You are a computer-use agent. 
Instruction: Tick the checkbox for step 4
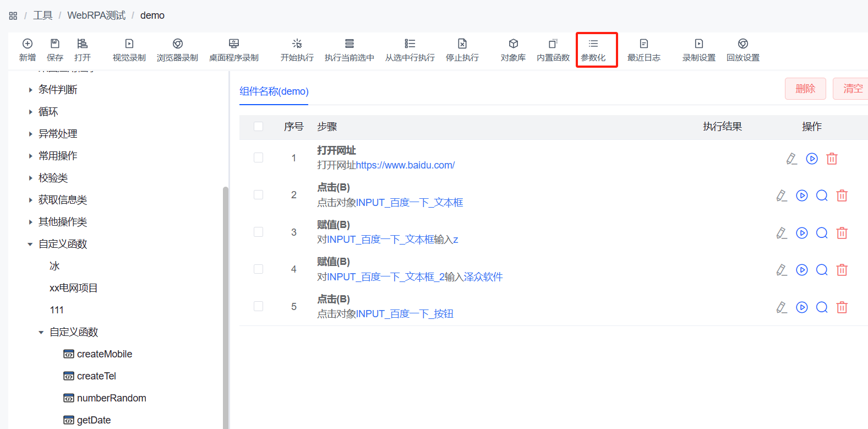[x=258, y=269]
